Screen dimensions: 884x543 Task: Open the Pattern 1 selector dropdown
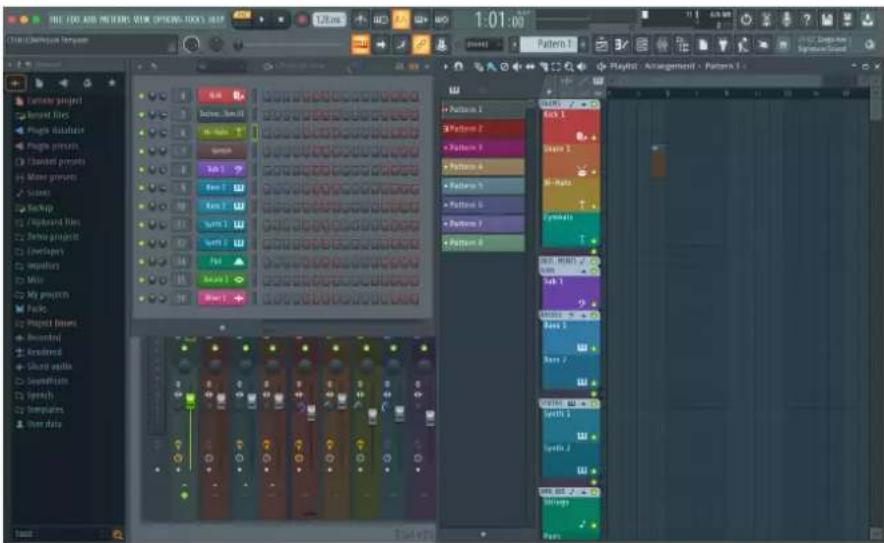pos(549,44)
